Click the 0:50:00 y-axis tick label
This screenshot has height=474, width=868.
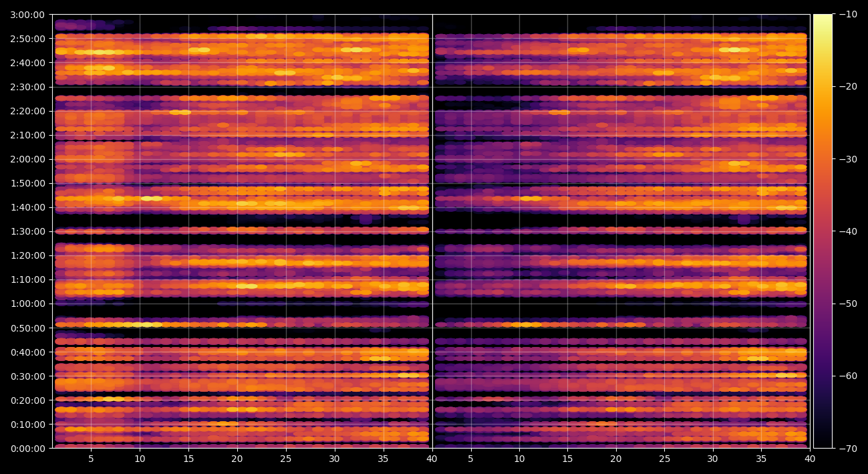(x=27, y=328)
